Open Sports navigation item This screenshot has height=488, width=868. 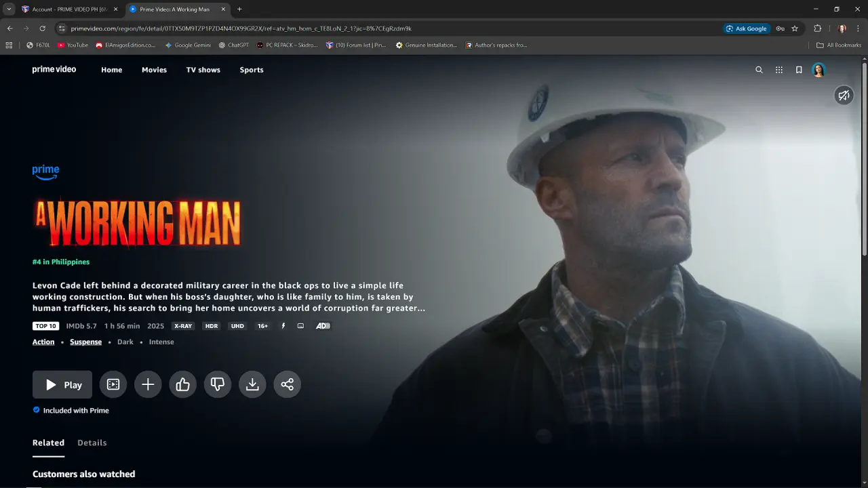[252, 70]
